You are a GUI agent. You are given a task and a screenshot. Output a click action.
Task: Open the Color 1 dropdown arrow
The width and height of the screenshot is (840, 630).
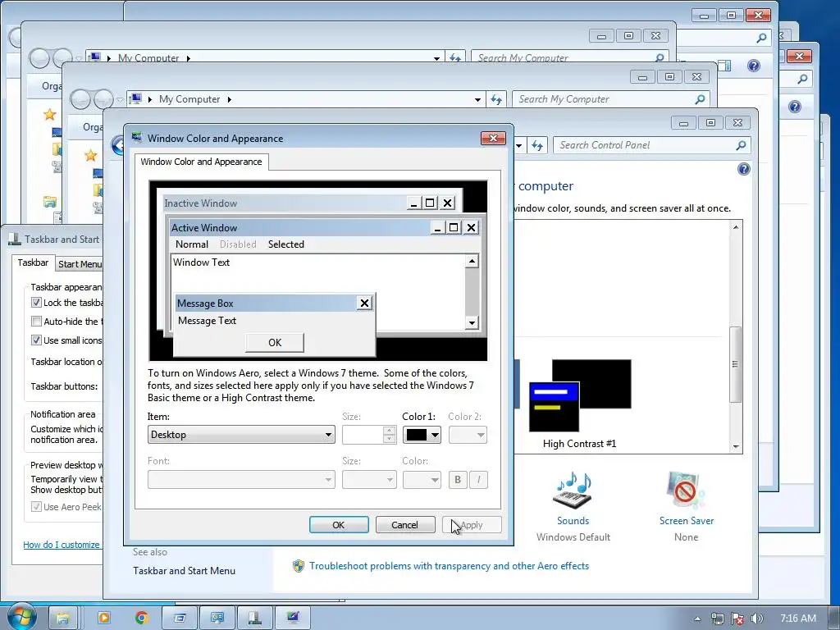[x=436, y=435]
